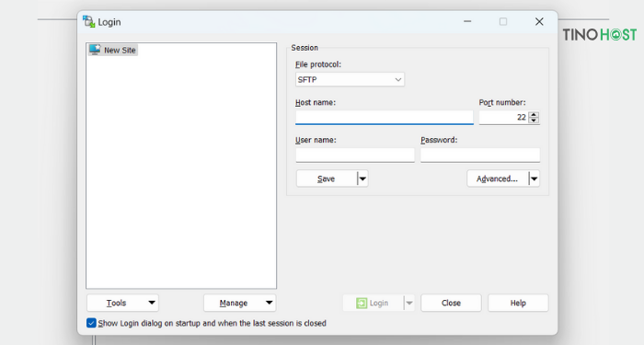Click the Port number field

503,118
